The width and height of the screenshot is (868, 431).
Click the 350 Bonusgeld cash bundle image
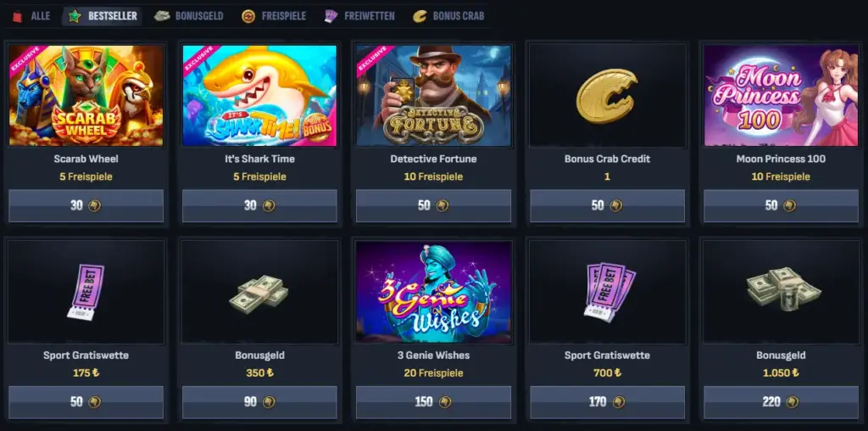[x=259, y=294]
